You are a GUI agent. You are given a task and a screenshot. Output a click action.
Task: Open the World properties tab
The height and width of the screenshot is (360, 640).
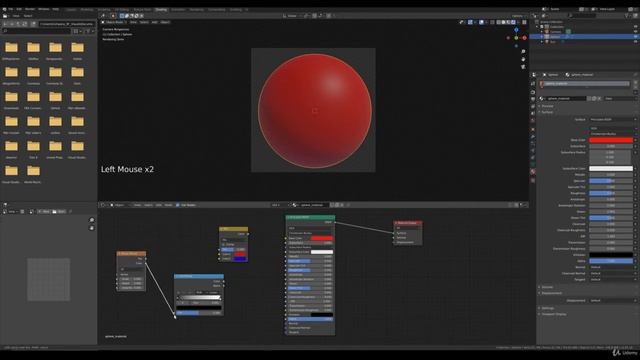533,121
